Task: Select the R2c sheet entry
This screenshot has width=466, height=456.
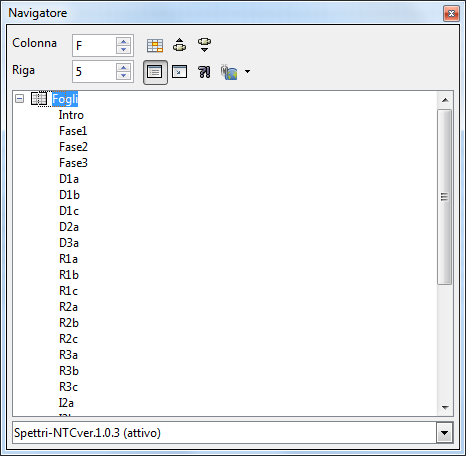Action: click(68, 339)
